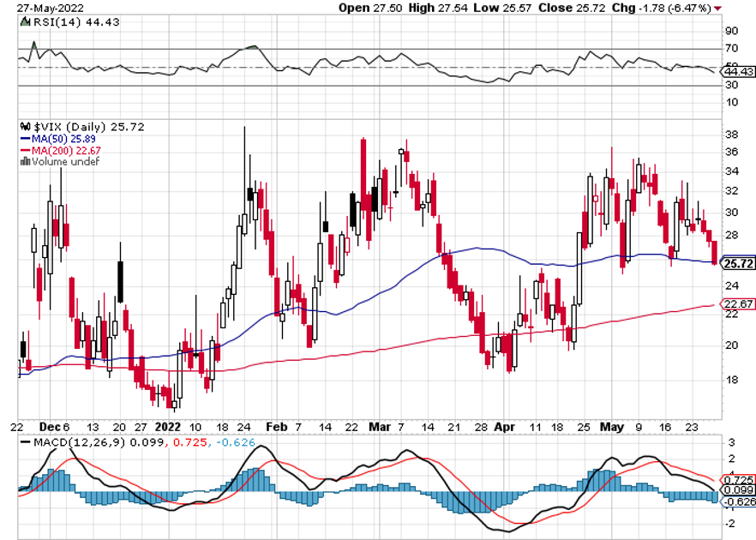Click the blue MA(50) line swatch in legend
Image resolution: width=756 pixels, height=540 pixels.
tap(25, 138)
